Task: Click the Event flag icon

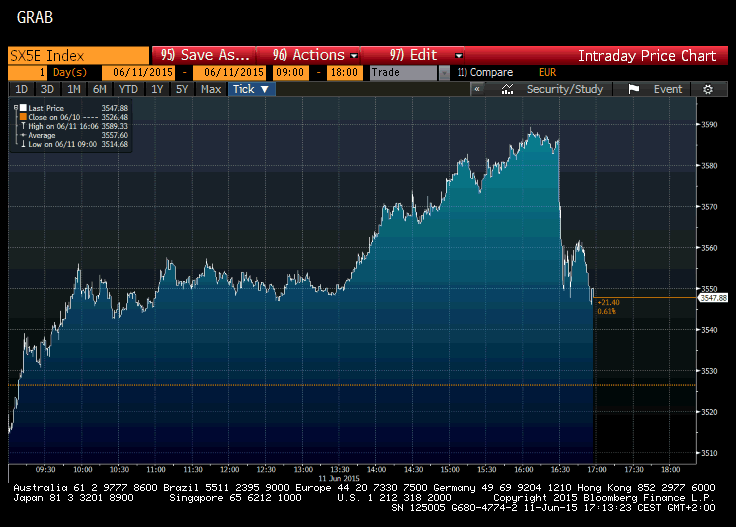Action: pos(634,89)
